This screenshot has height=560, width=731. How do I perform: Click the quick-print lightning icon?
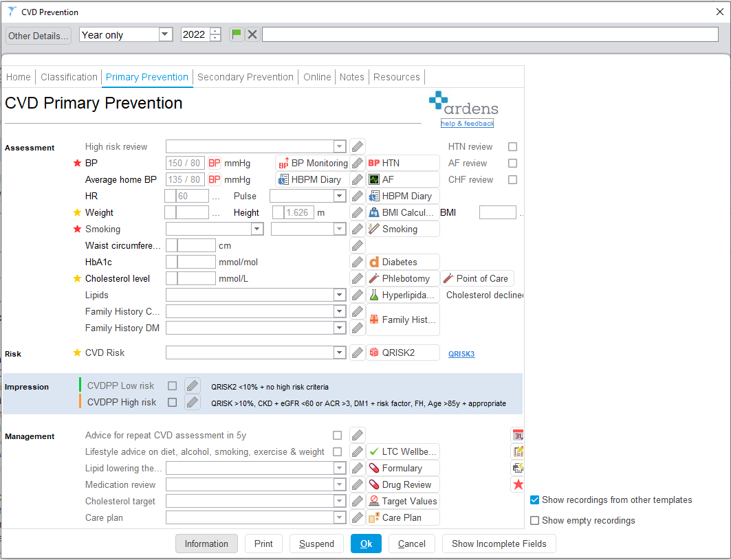[x=517, y=468]
